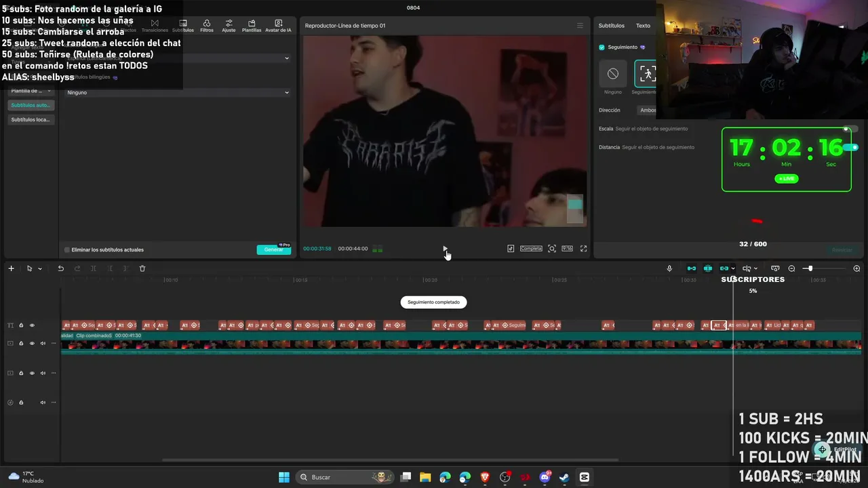The width and height of the screenshot is (868, 488).
Task: Open Discord from the taskbar
Action: (545, 477)
